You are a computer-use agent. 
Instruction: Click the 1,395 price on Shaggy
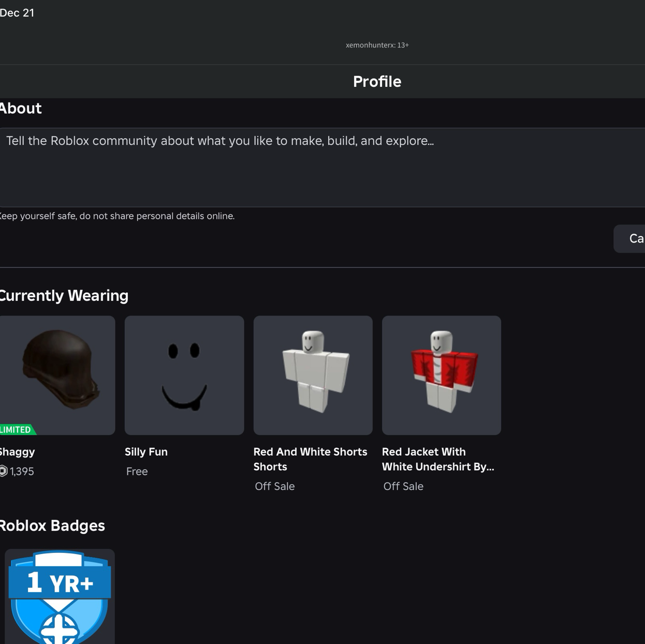pyautogui.click(x=22, y=471)
